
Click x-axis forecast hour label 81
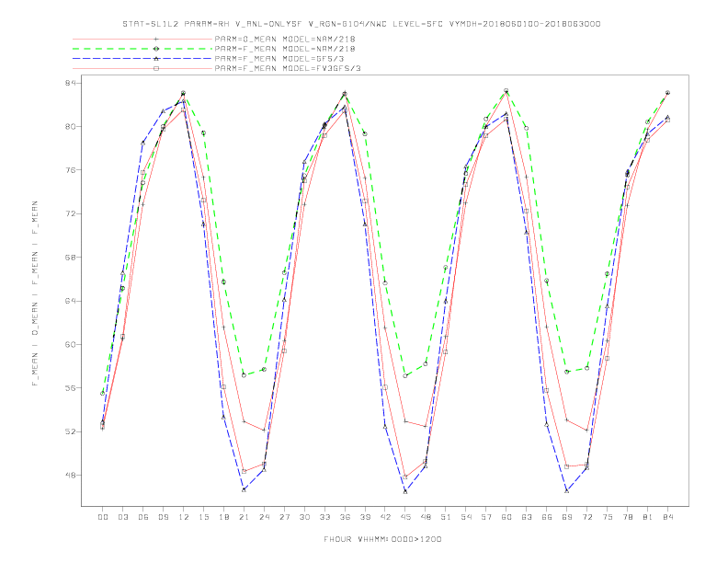coord(648,517)
